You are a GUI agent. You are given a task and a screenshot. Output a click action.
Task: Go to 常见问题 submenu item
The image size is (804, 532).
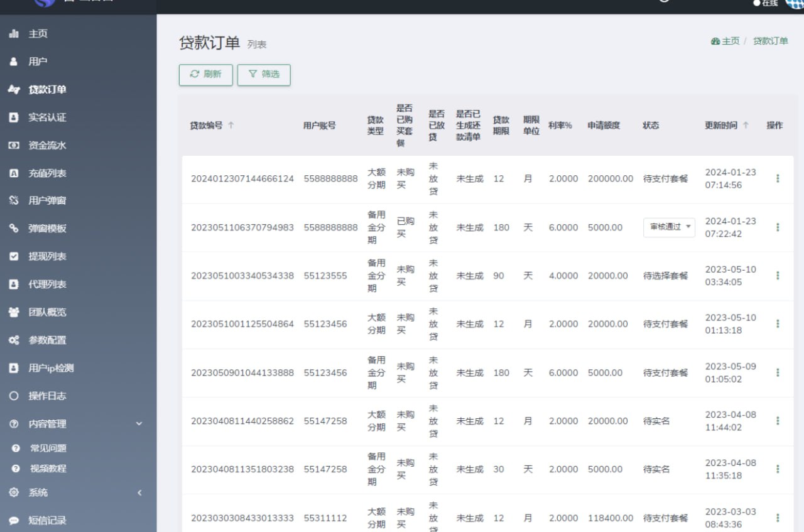pos(48,448)
